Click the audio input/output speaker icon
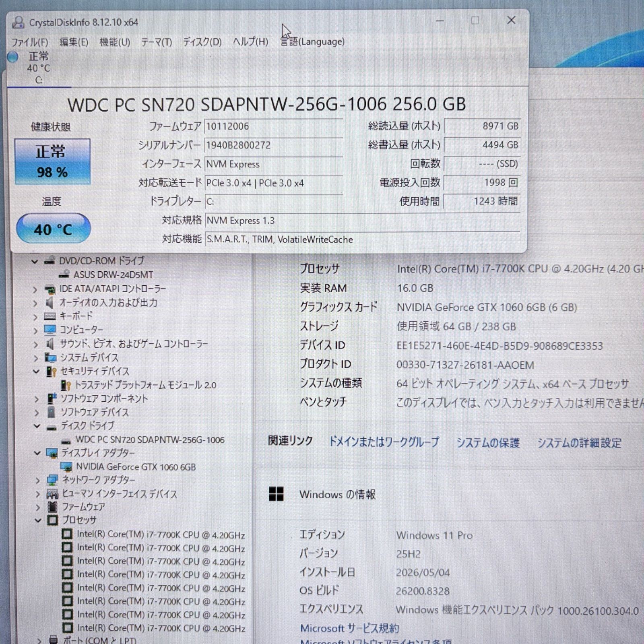This screenshot has height=644, width=644. tap(50, 303)
